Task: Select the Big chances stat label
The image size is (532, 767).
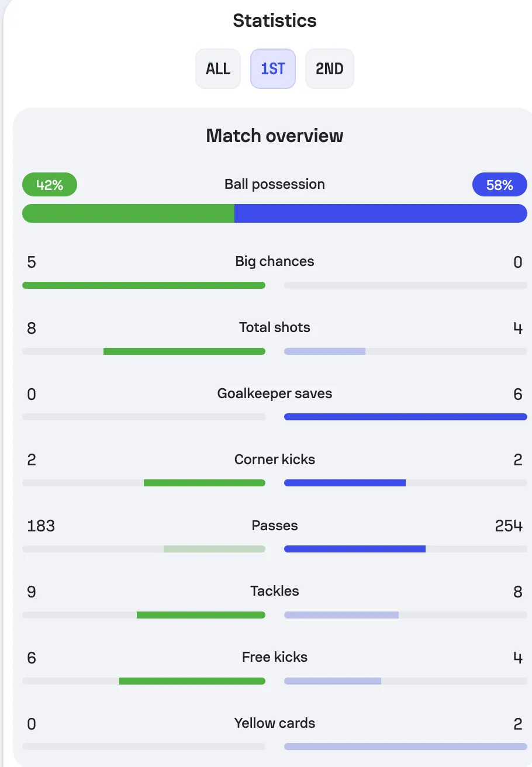Action: pyautogui.click(x=275, y=261)
